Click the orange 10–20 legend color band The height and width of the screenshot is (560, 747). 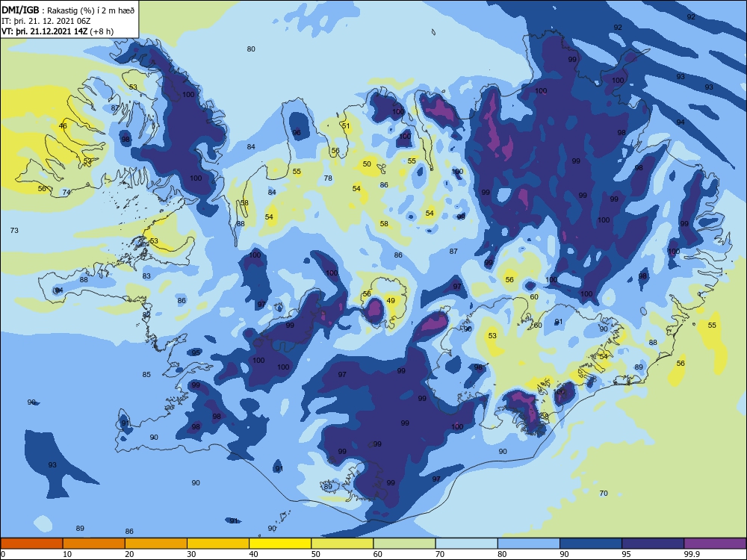pos(94,544)
